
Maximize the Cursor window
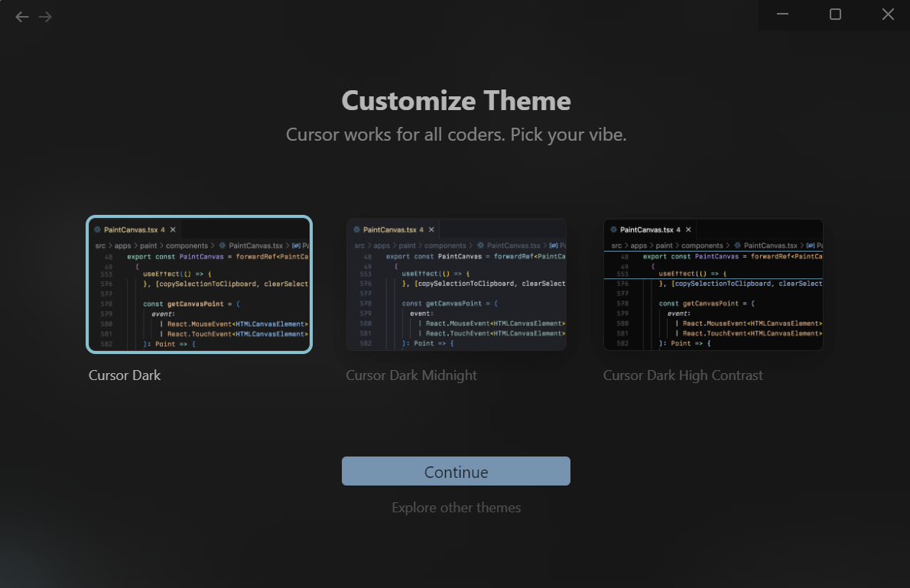coord(835,15)
